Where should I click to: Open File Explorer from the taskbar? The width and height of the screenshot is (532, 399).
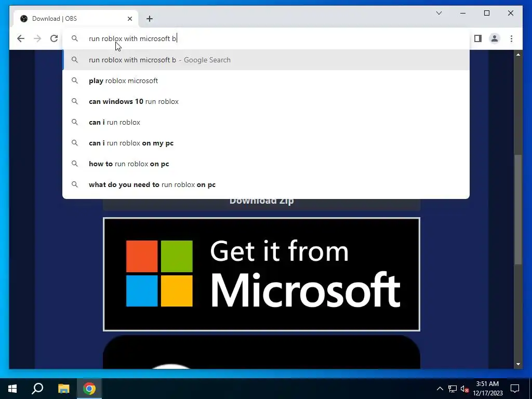tap(63, 389)
